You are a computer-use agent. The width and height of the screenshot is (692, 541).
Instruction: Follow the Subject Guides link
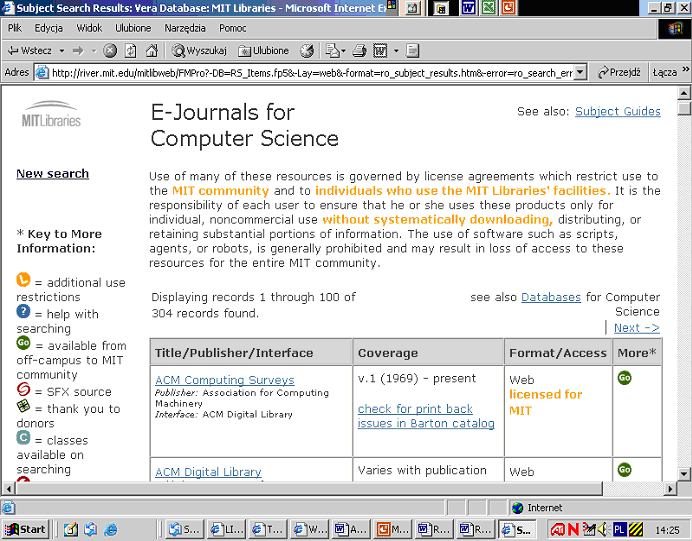click(617, 111)
